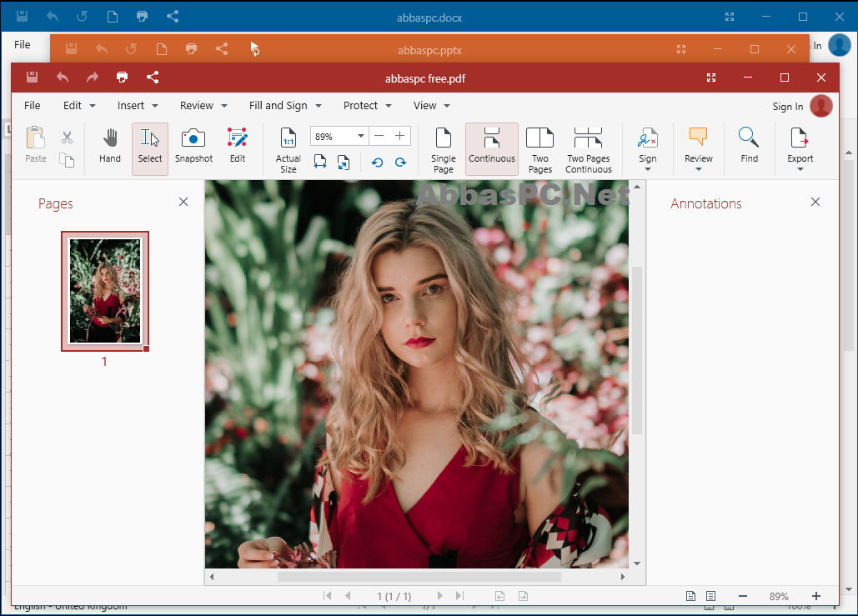Click the Redo arrow in the PDF title bar
The height and width of the screenshot is (616, 858).
tap(93, 78)
